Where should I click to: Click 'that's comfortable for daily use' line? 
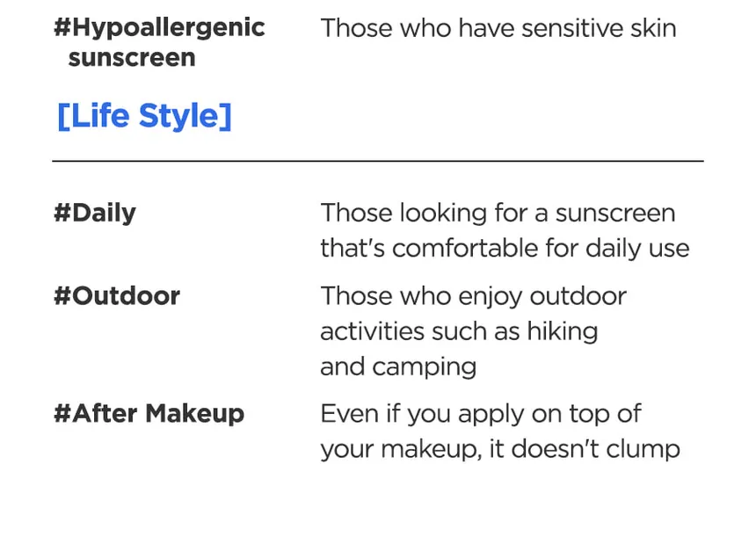[505, 248]
